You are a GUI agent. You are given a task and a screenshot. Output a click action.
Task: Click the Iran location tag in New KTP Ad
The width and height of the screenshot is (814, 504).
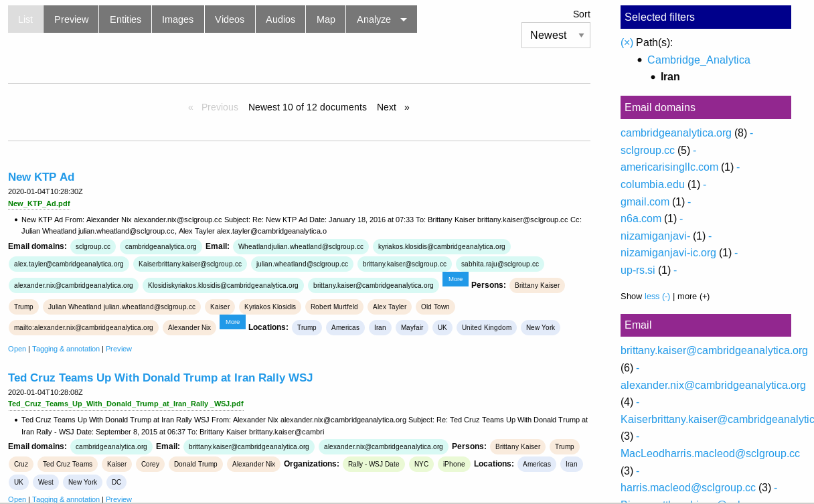pyautogui.click(x=380, y=328)
